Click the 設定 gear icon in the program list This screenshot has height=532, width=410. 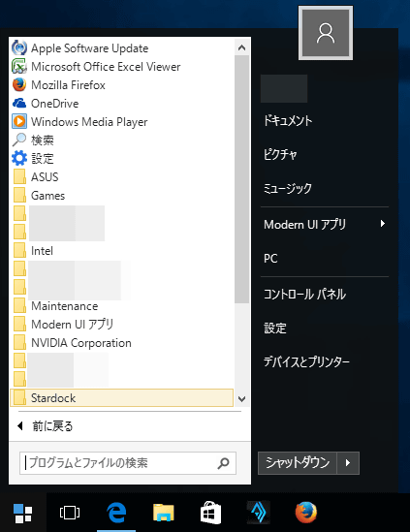tap(19, 158)
